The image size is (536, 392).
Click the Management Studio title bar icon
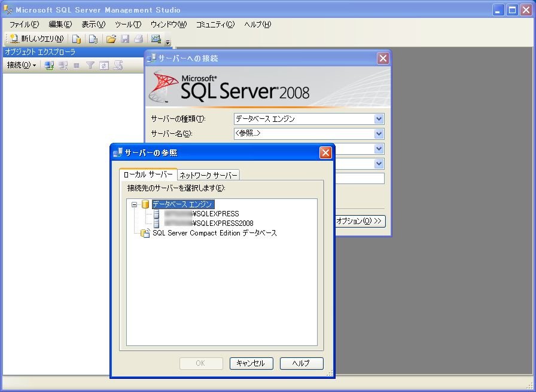(8, 10)
